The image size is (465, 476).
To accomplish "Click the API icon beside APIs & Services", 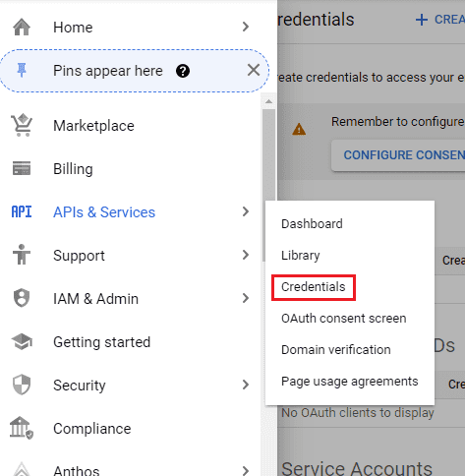I will [x=22, y=211].
